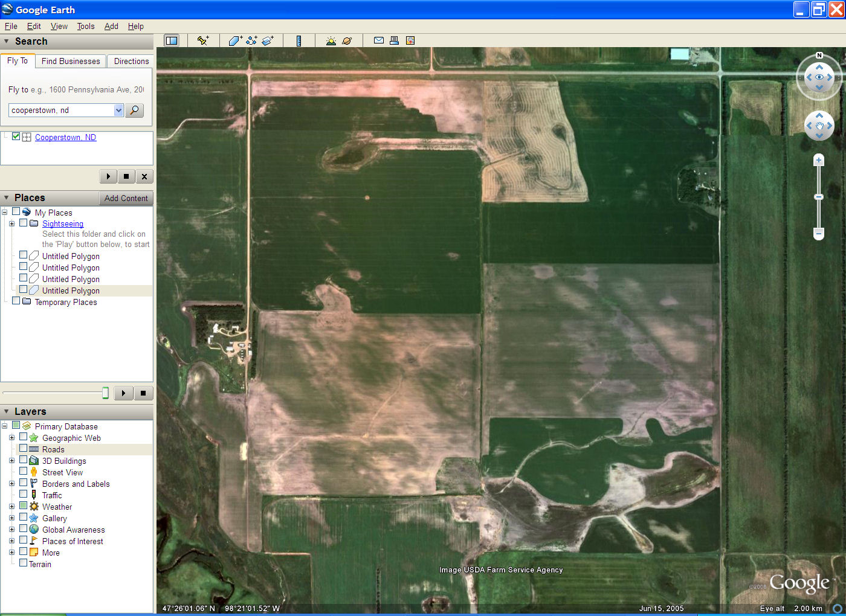Add a path from the toolbar
This screenshot has width=846, height=616.
[251, 40]
